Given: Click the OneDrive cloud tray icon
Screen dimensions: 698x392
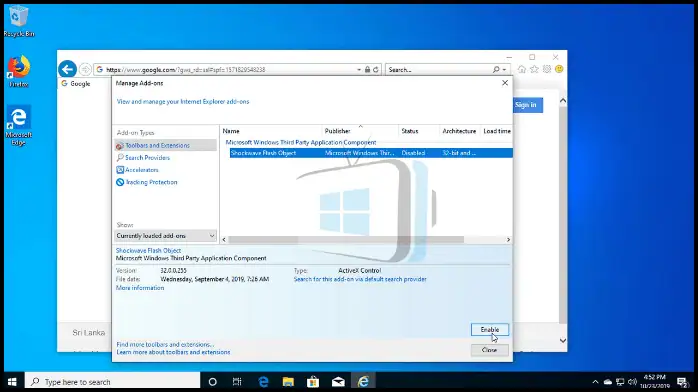Looking at the screenshot, I should (x=607, y=382).
